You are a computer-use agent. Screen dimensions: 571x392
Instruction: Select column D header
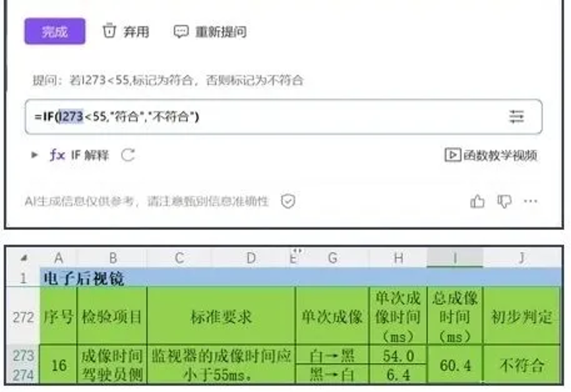click(251, 258)
